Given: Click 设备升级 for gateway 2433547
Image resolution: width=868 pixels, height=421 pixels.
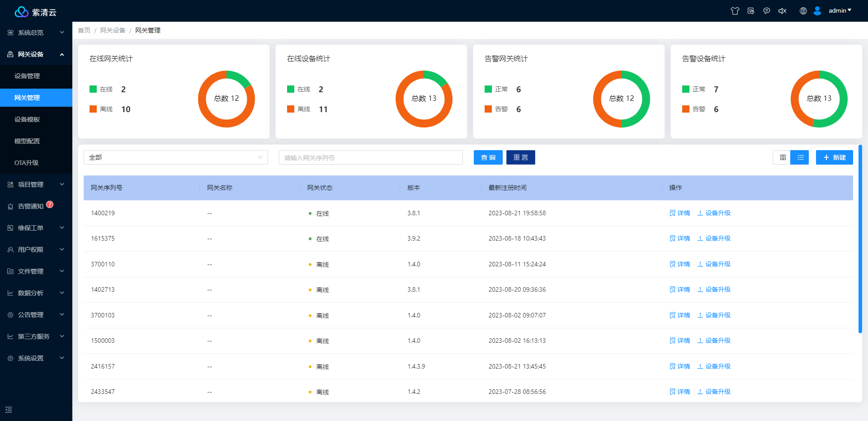Looking at the screenshot, I should pos(714,392).
